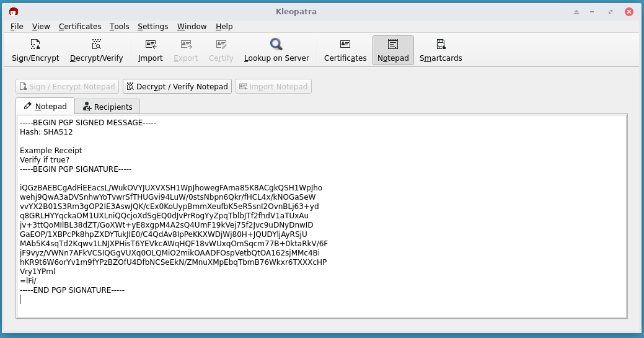The image size is (644, 338).
Task: Click Sign / Encrypt Notepad button
Action: [x=68, y=86]
